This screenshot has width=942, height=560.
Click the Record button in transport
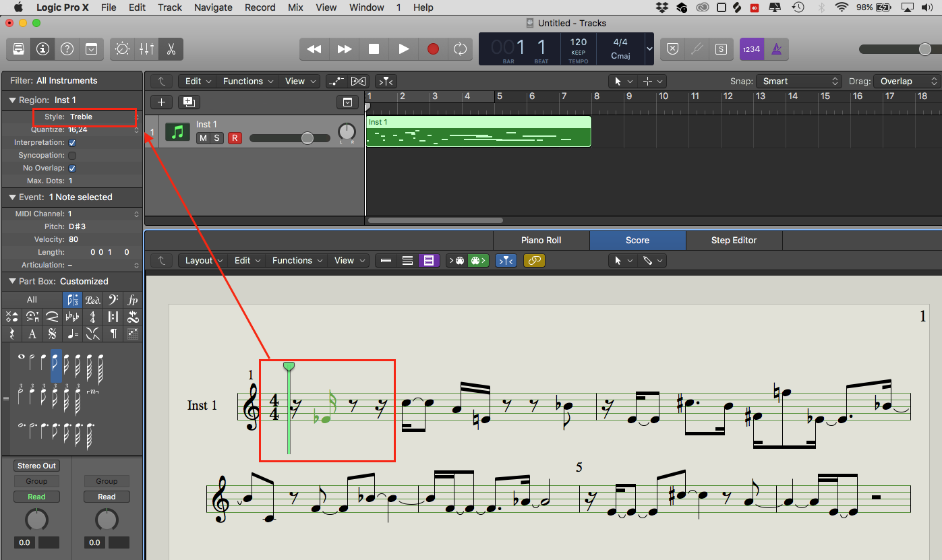pos(433,49)
